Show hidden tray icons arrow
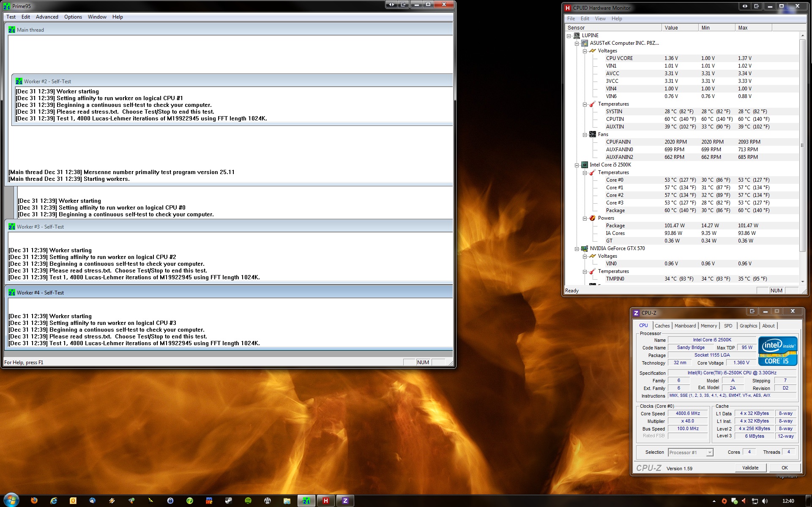 [x=714, y=501]
